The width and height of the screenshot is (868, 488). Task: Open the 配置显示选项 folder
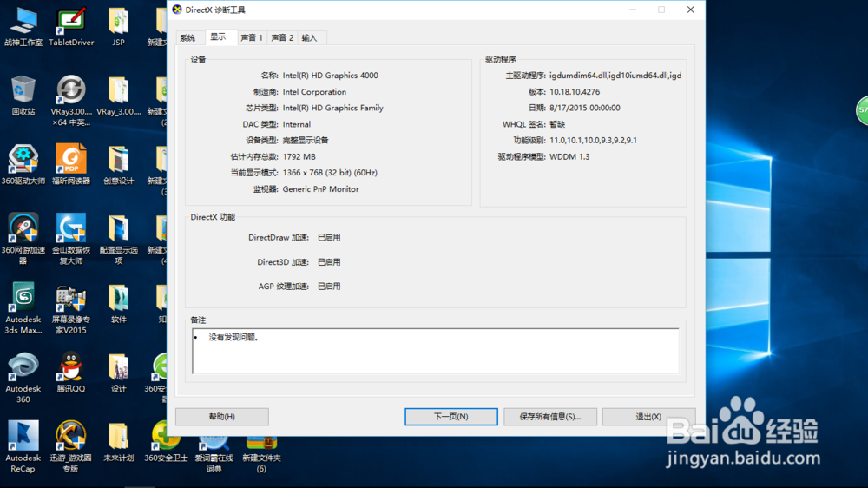(x=118, y=240)
